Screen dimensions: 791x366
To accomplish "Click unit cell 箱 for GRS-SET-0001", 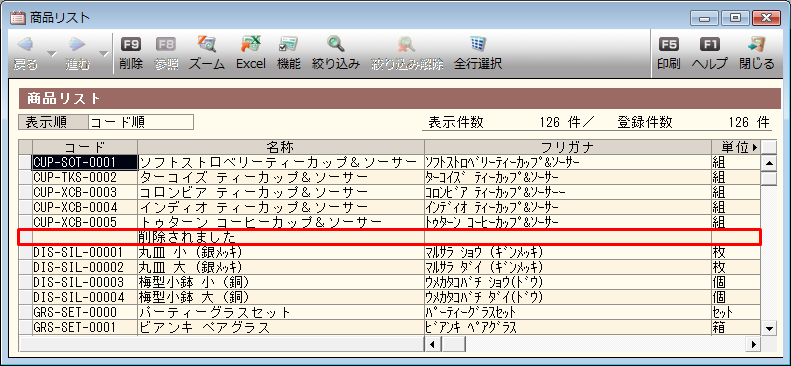I will pos(736,328).
